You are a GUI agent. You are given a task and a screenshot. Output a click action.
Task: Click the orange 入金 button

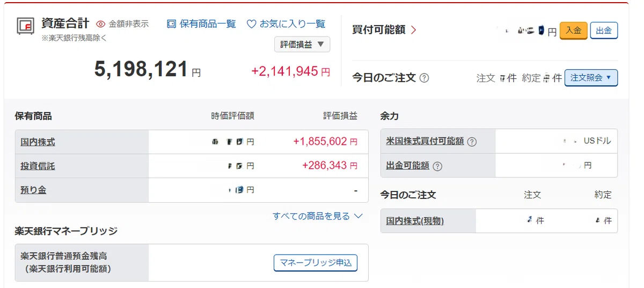[x=573, y=31]
